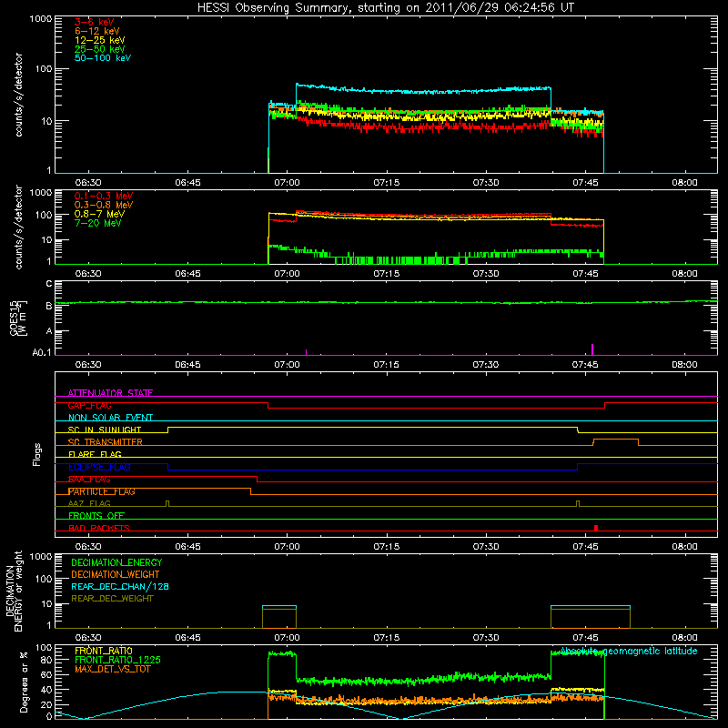Viewport: 728px width, 728px height.
Task: Click the yellow 12-25 keV legend entry
Action: 100,40
